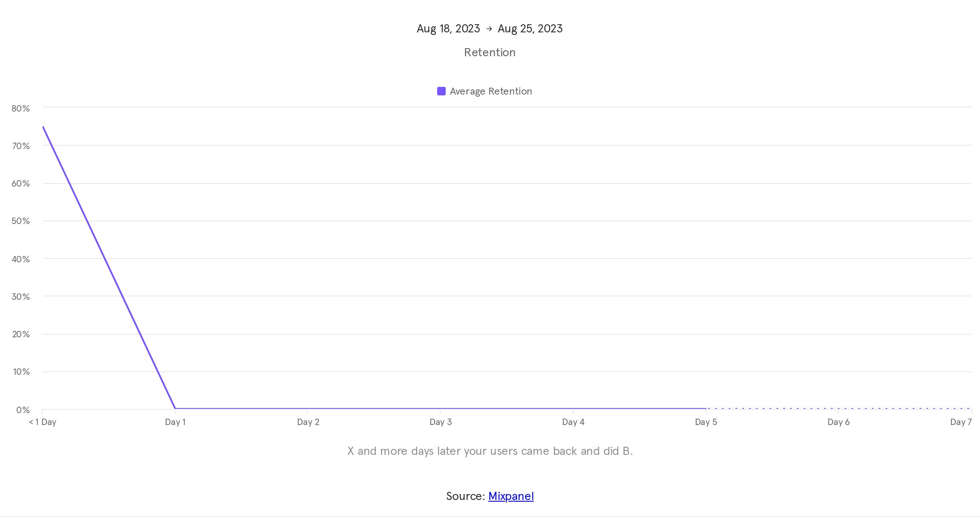Click the purple Average Retention legend swatch
This screenshot has height=517, width=980.
point(441,91)
